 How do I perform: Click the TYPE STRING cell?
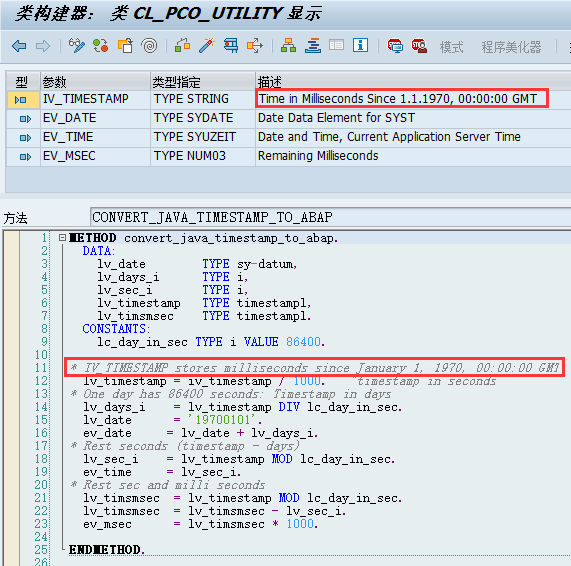pos(202,99)
